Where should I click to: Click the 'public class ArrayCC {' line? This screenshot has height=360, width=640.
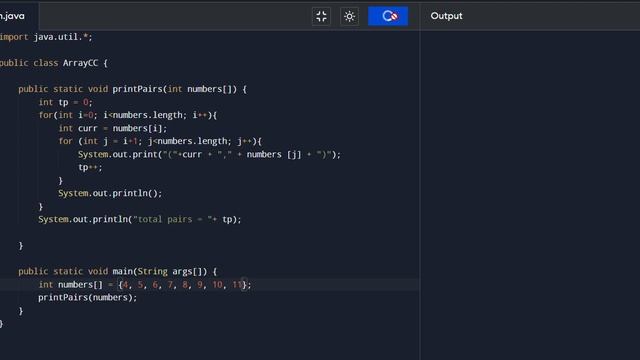pyautogui.click(x=53, y=63)
